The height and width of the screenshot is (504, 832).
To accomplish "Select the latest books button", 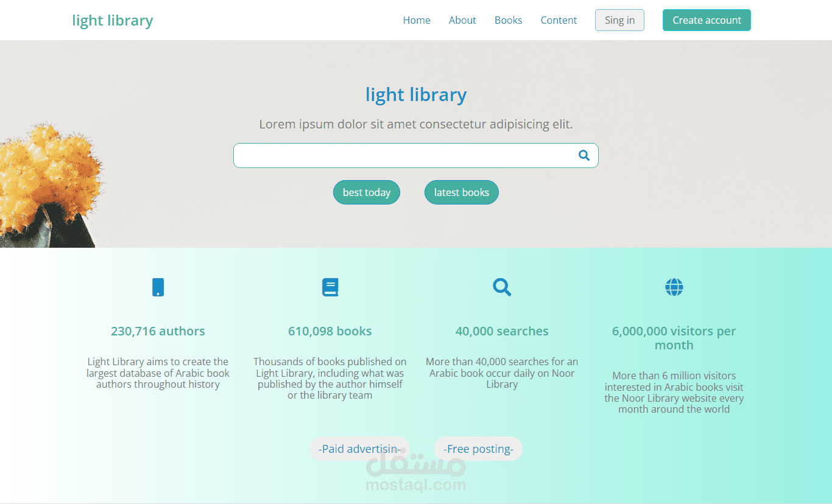I will (x=461, y=192).
